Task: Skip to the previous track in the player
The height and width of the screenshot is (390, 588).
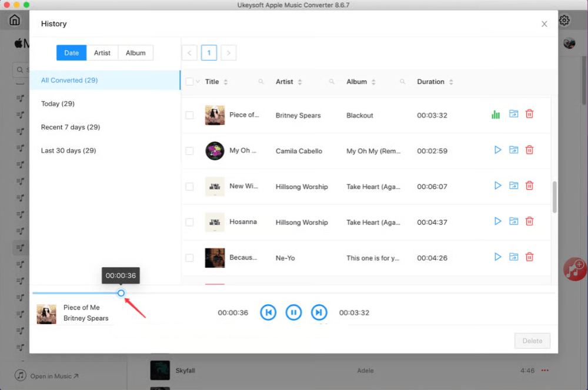Action: tap(268, 312)
